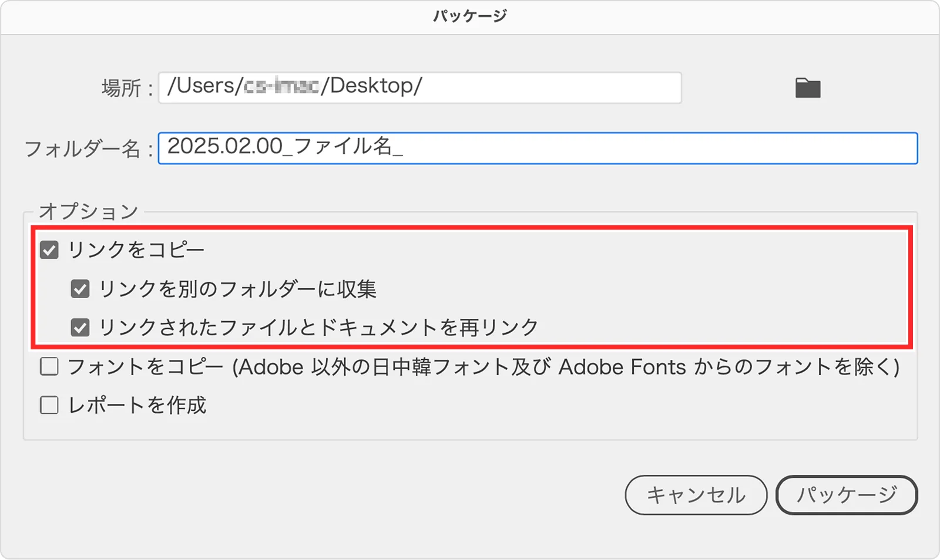Screen dimensions: 940x560
Task: Click the レポートを作成 label text
Action: click(137, 405)
